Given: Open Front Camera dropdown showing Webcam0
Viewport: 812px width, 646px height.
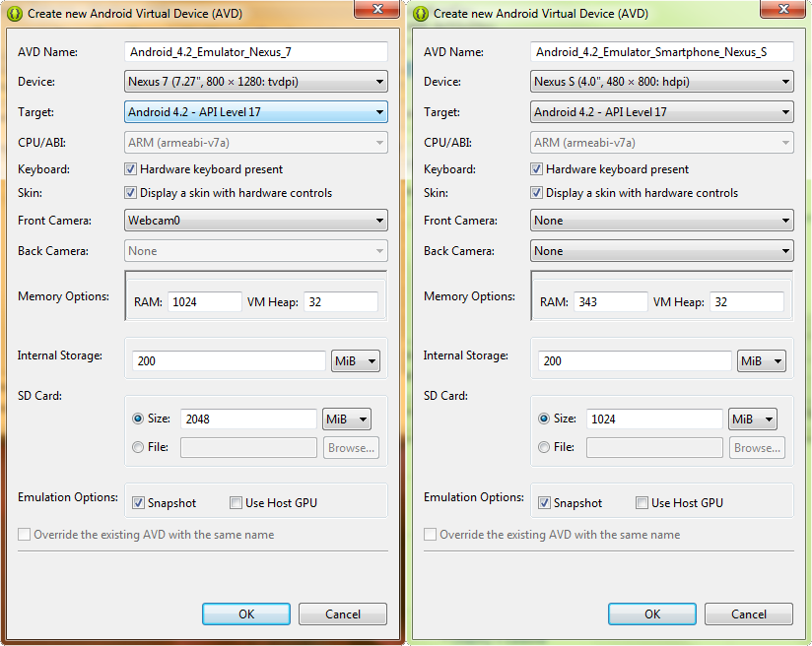Looking at the screenshot, I should [x=256, y=221].
